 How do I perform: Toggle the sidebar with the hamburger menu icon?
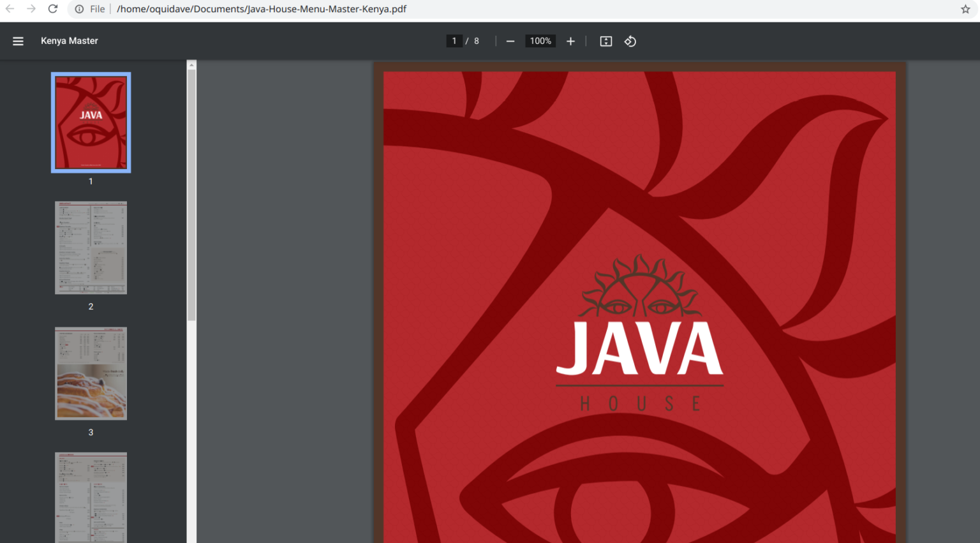(18, 41)
